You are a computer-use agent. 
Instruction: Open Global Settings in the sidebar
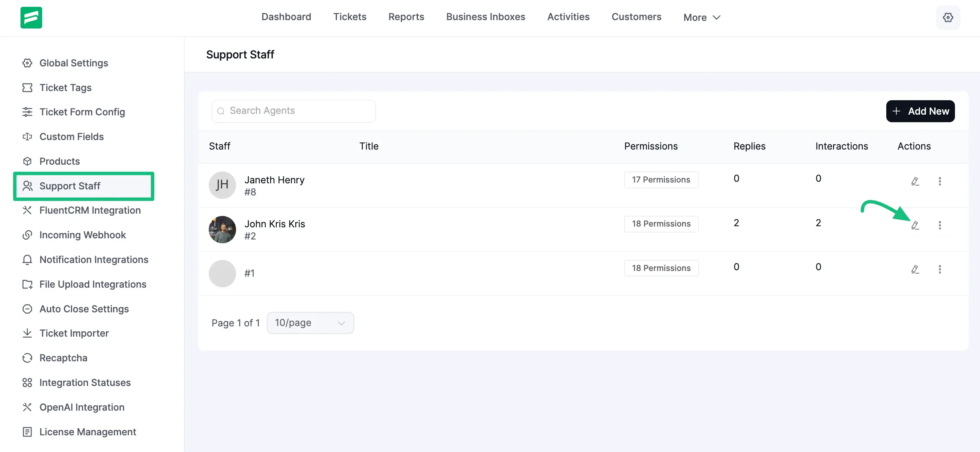pyautogui.click(x=74, y=63)
